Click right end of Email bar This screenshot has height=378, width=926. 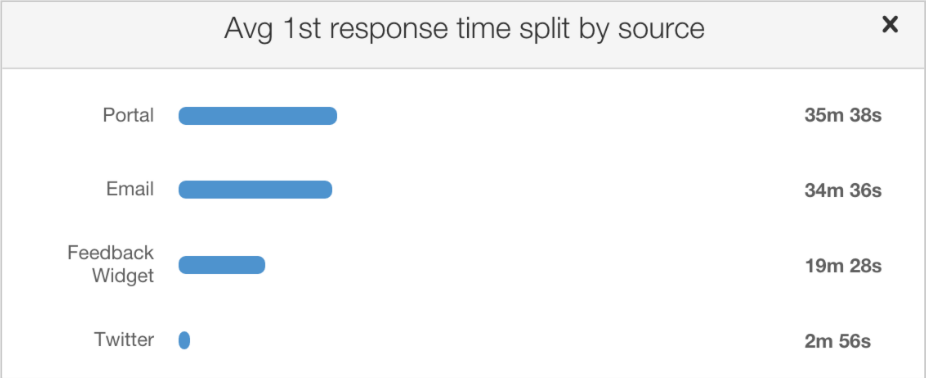[x=327, y=190]
